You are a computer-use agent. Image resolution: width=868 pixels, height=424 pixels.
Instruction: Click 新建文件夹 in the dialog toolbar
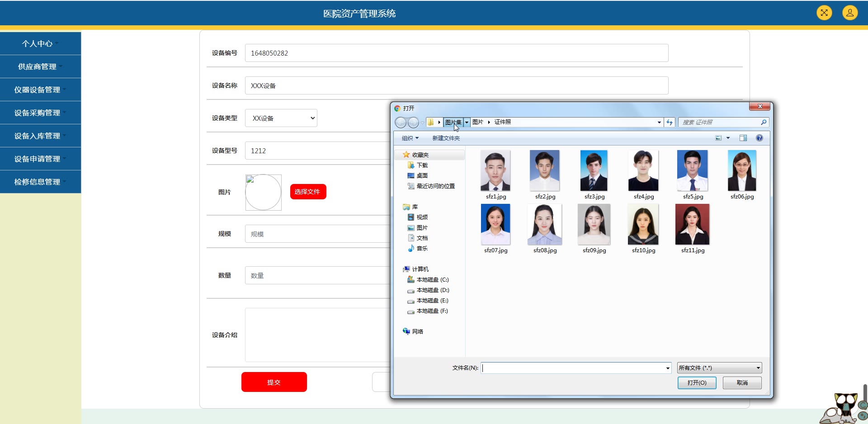point(446,138)
